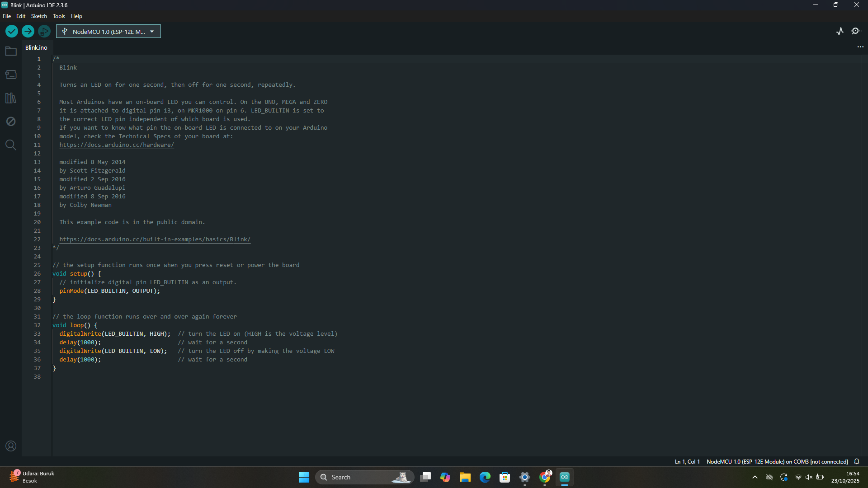868x488 pixels.
Task: Open the Tools menu
Action: (x=59, y=16)
